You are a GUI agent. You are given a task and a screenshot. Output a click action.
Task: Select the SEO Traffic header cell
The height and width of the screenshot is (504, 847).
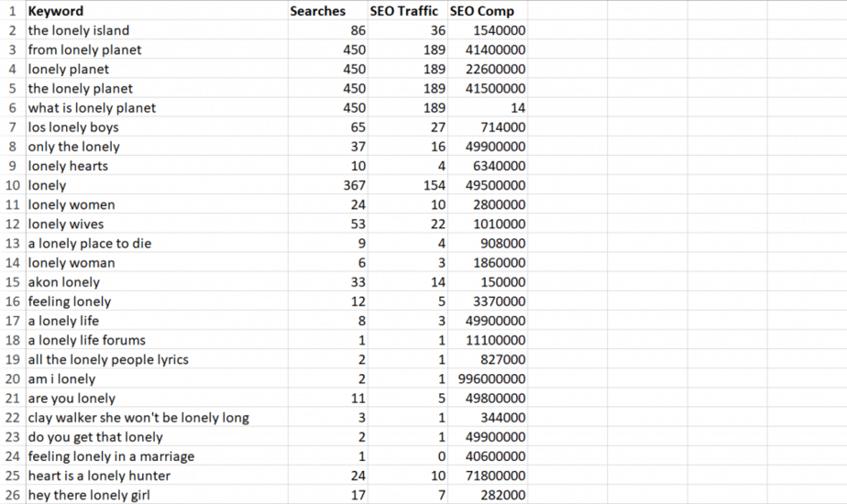click(x=407, y=11)
